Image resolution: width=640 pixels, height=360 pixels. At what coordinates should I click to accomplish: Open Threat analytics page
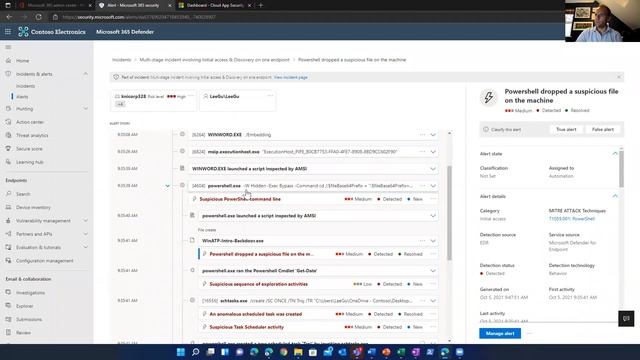tap(32, 135)
